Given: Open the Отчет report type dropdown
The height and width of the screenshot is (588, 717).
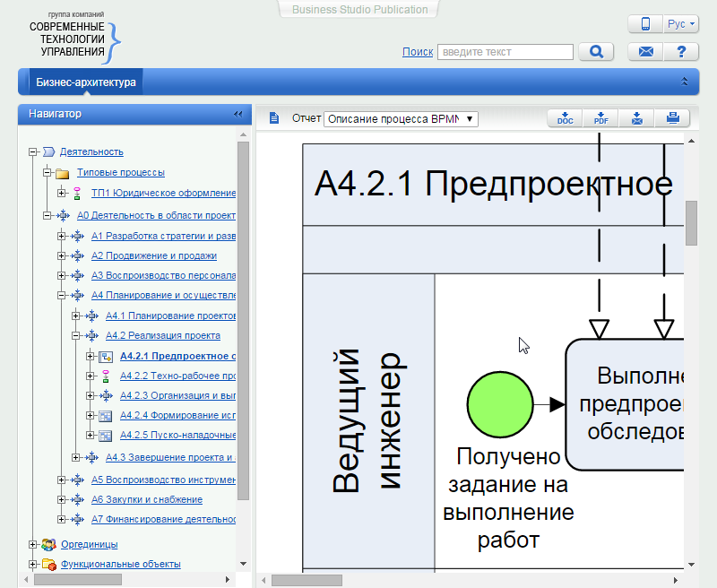Looking at the screenshot, I should pos(401,118).
